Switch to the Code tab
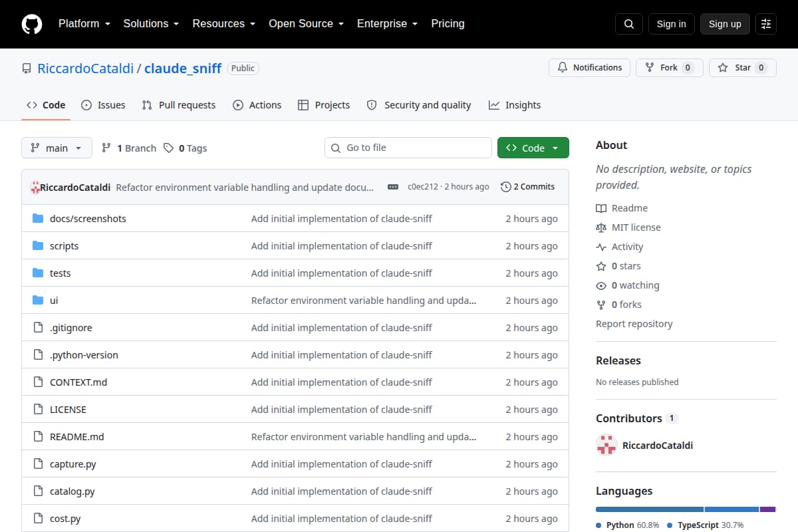This screenshot has width=798, height=532. tap(46, 105)
